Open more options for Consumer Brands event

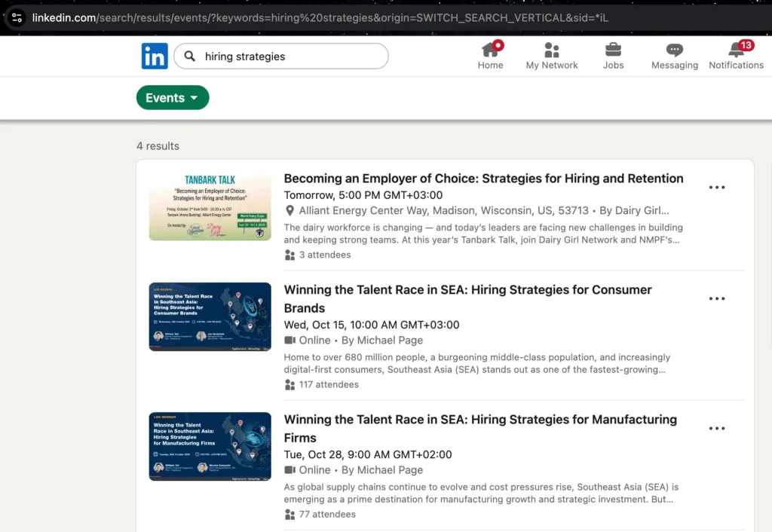coord(717,298)
